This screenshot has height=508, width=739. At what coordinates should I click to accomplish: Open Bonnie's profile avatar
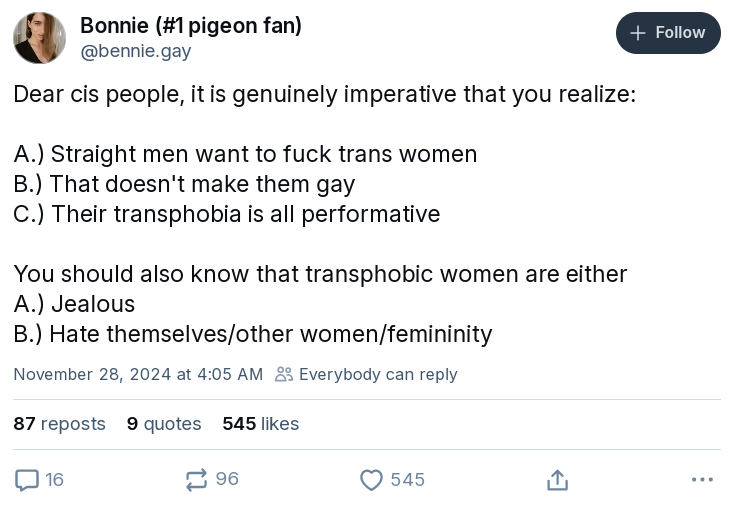39,38
